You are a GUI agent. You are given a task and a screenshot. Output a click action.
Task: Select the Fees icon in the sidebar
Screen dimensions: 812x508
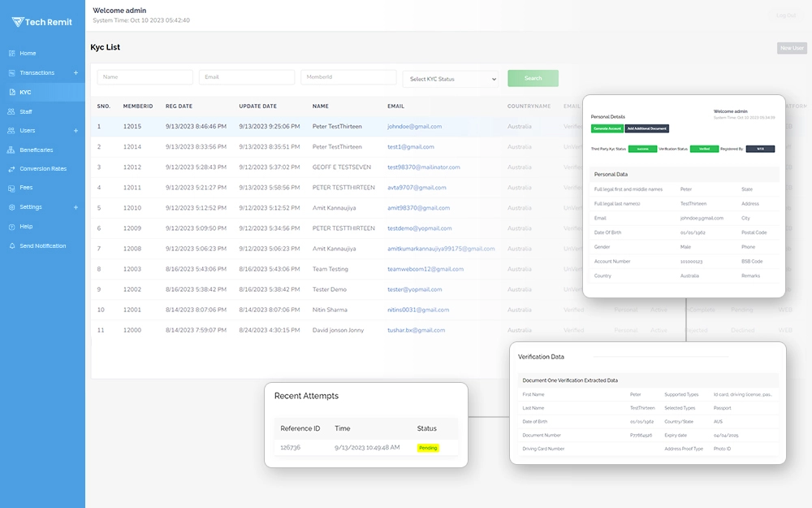11,188
